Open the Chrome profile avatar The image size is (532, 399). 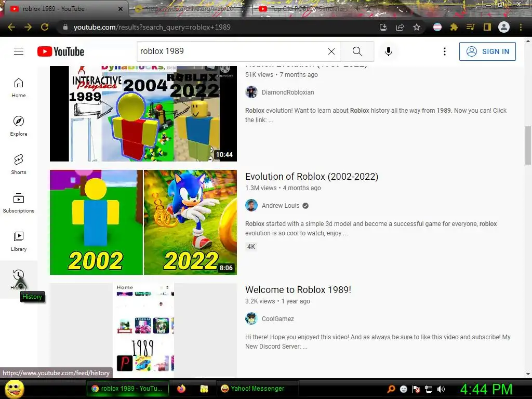coord(504,27)
